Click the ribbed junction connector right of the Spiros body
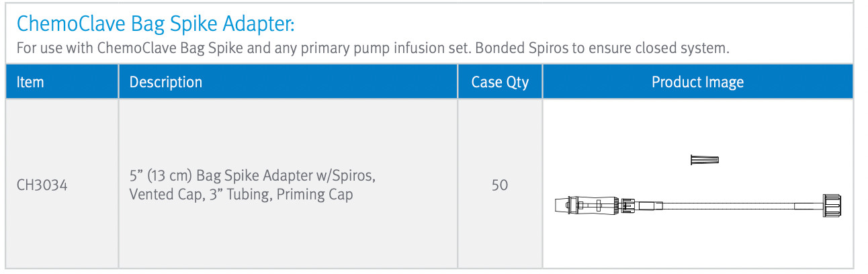The image size is (868, 274). 627,205
